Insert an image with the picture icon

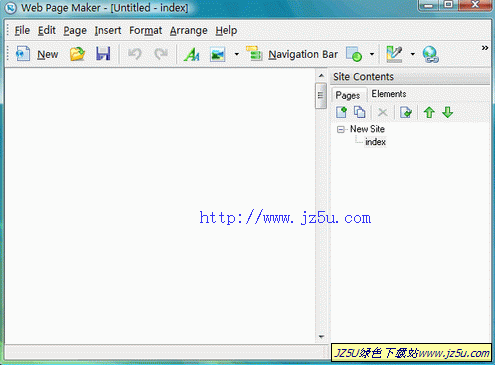[x=218, y=54]
